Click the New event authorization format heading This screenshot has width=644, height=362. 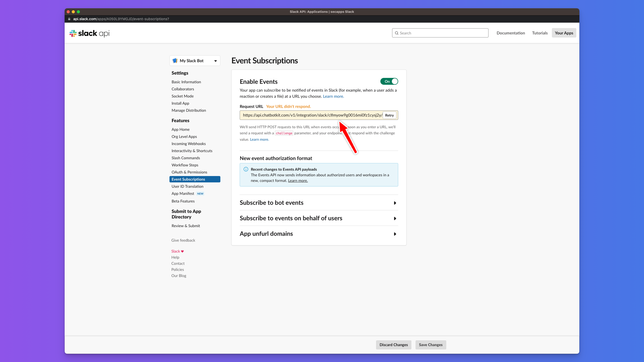(x=276, y=158)
